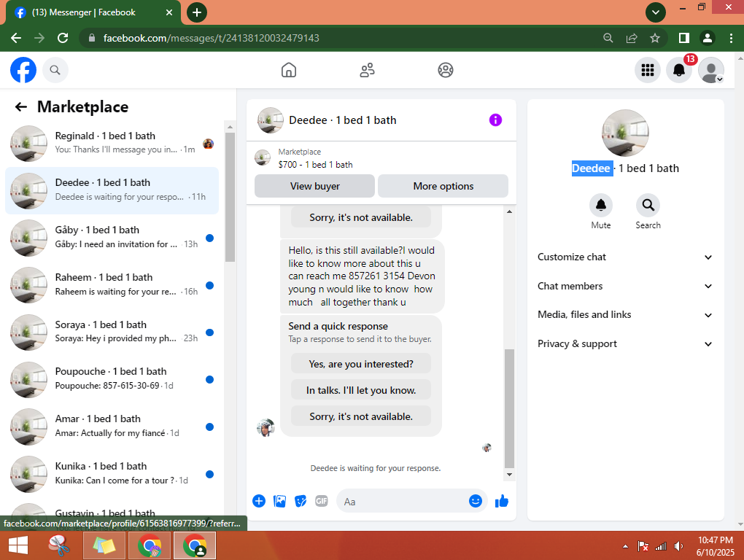This screenshot has height=560, width=744.
Task: Click the chat messages scrollbar thumb
Action: 509,408
